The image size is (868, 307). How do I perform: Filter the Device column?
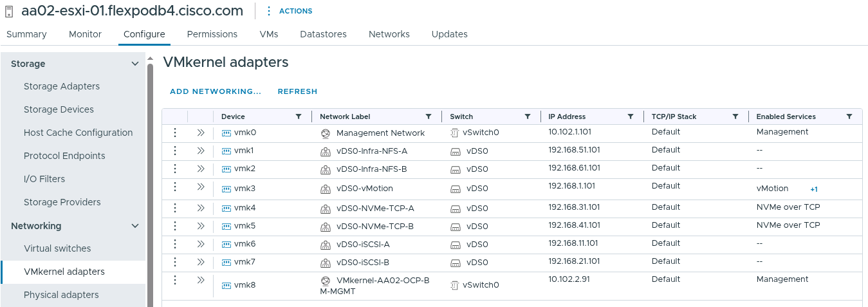(x=298, y=116)
